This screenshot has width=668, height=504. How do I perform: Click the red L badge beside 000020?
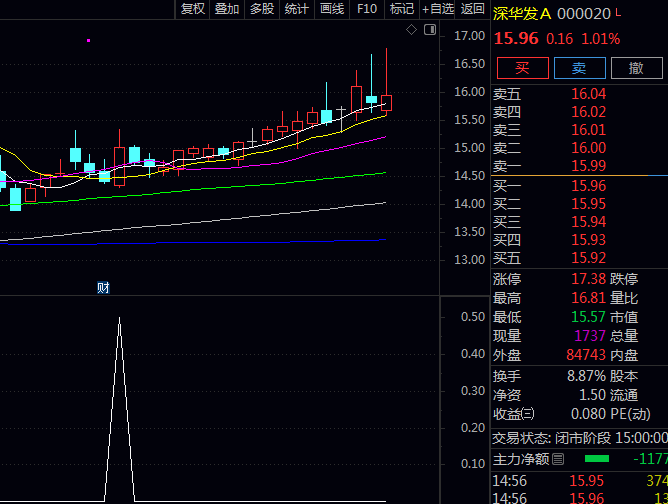pos(617,12)
